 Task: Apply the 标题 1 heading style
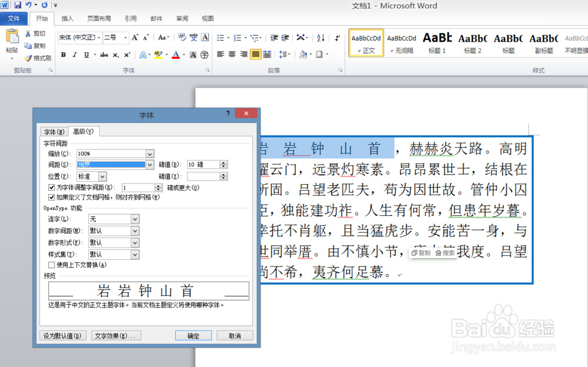437,43
